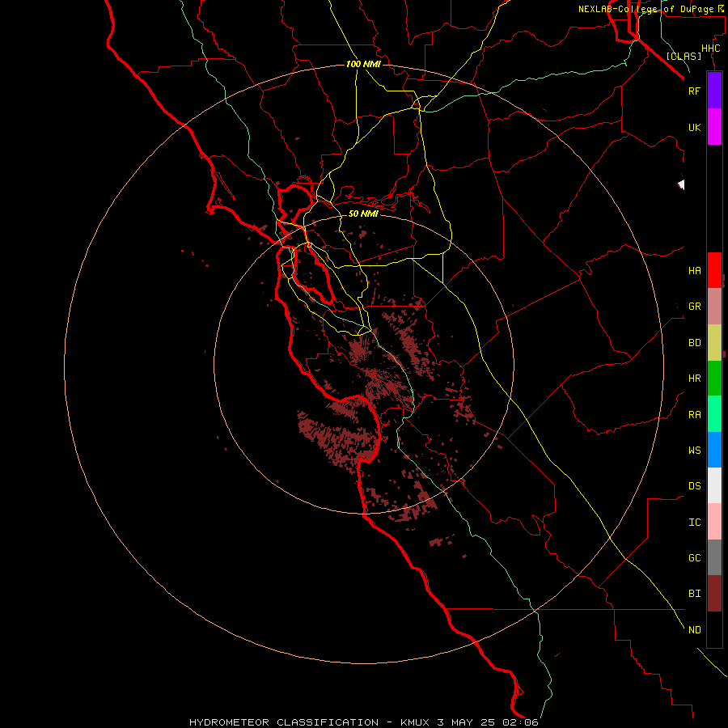Select the "HA" legend label
Image resolution: width=728 pixels, height=728 pixels.
694,271
